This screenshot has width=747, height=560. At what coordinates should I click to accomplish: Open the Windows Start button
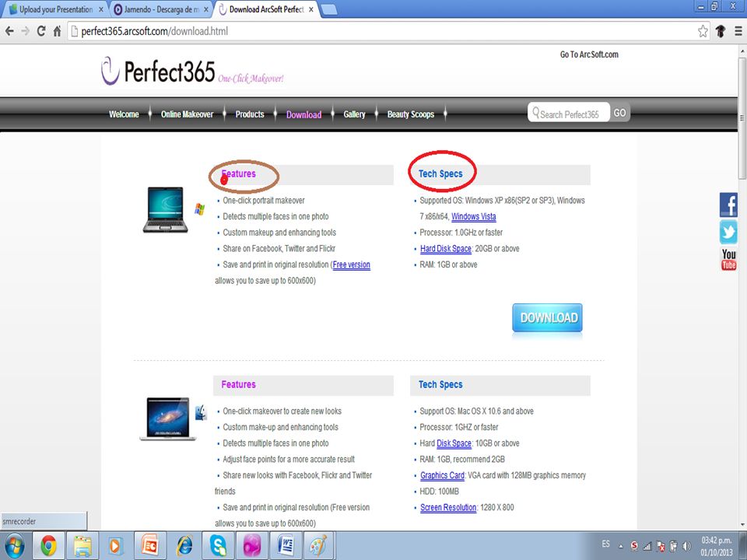(15, 546)
